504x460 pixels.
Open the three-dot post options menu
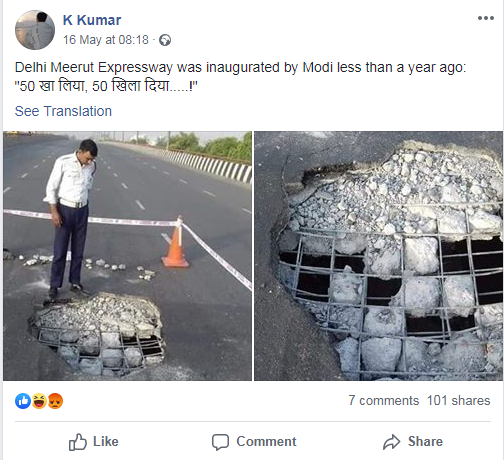coord(486,18)
